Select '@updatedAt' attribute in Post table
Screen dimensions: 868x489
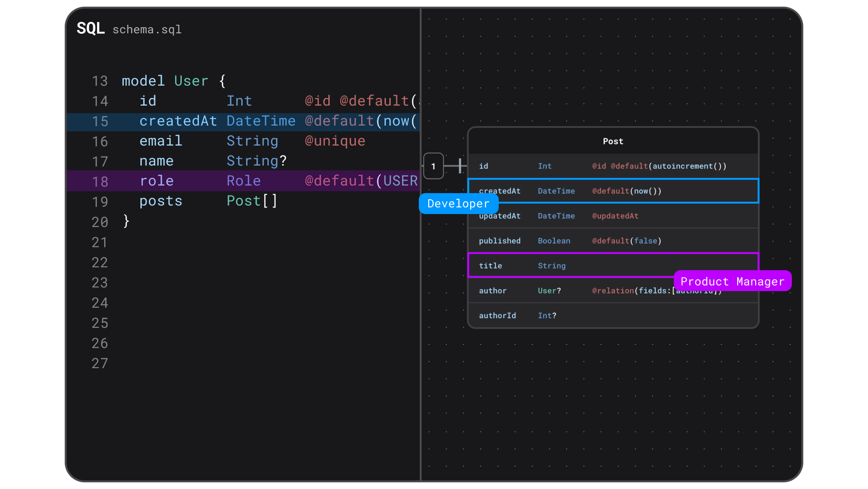pos(615,216)
